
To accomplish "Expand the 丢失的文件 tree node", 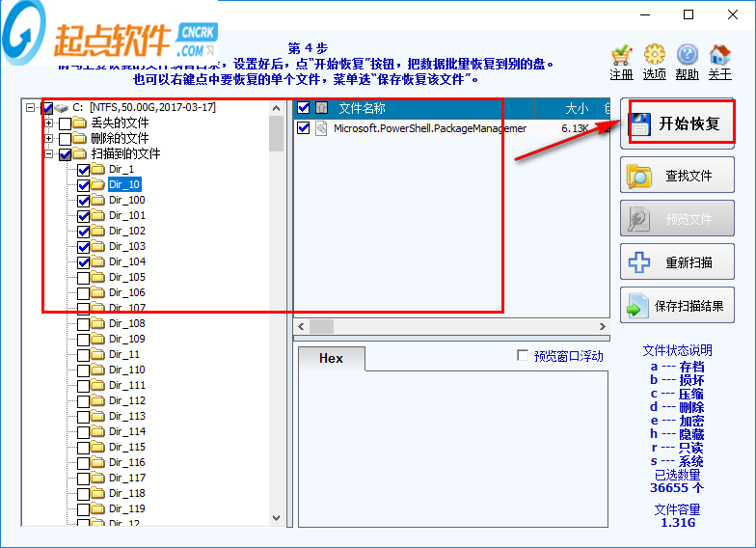I will click(x=48, y=123).
